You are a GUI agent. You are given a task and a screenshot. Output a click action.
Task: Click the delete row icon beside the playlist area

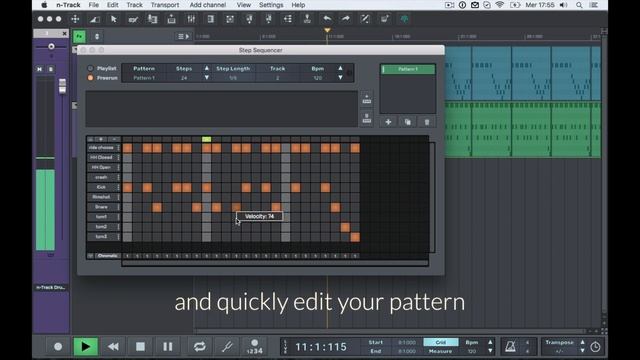coord(367,118)
